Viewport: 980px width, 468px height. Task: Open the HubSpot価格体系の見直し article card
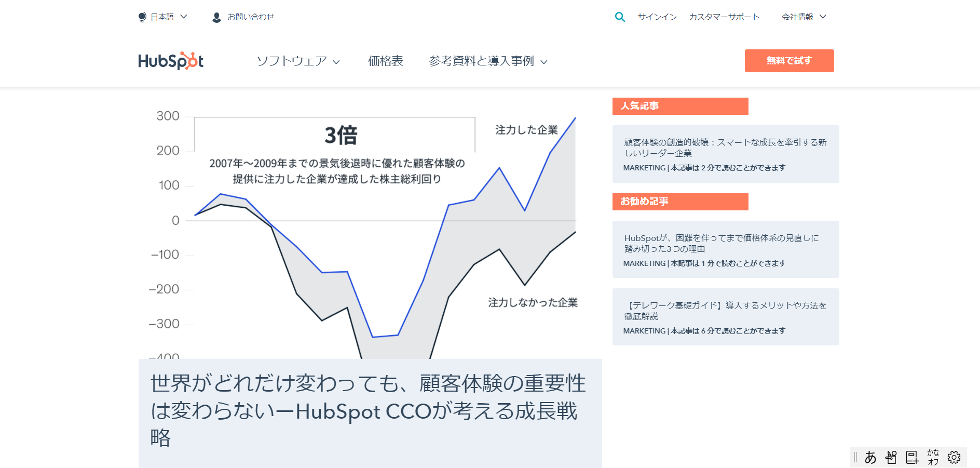[726, 249]
